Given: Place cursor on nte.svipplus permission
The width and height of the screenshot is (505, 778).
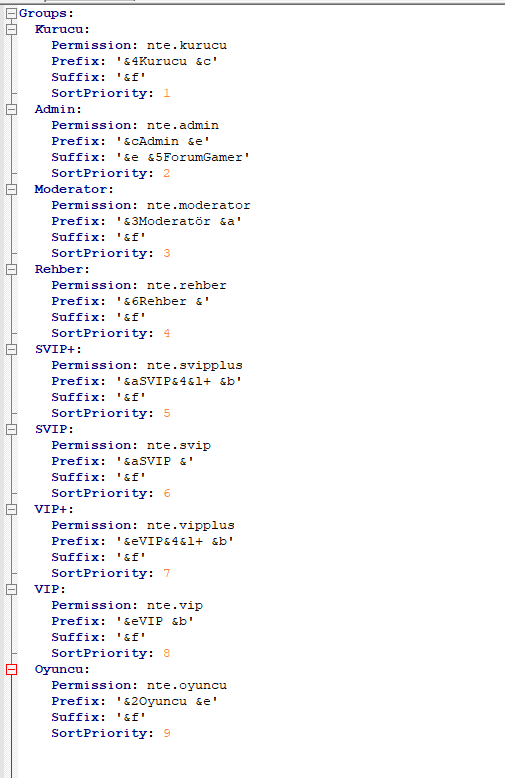Looking at the screenshot, I should coord(194,365).
